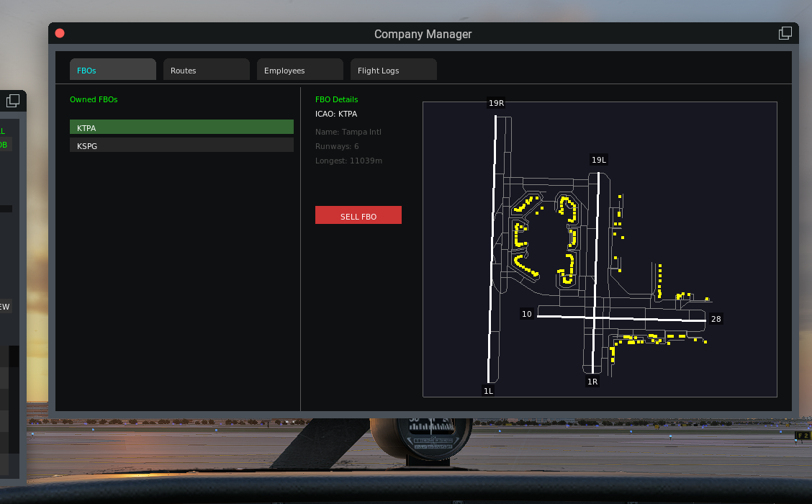This screenshot has height=504, width=812.
Task: Select KTPA in the owned FBOs list
Action: point(181,127)
